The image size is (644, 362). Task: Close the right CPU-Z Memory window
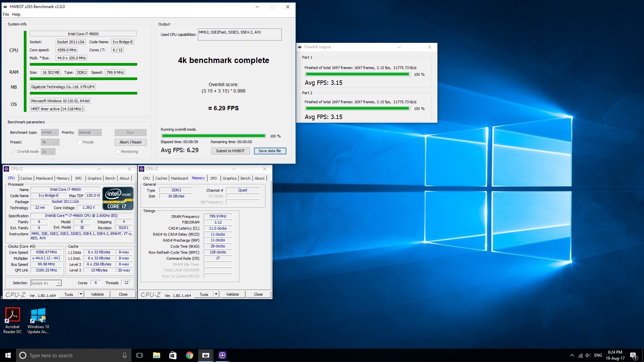point(265,169)
